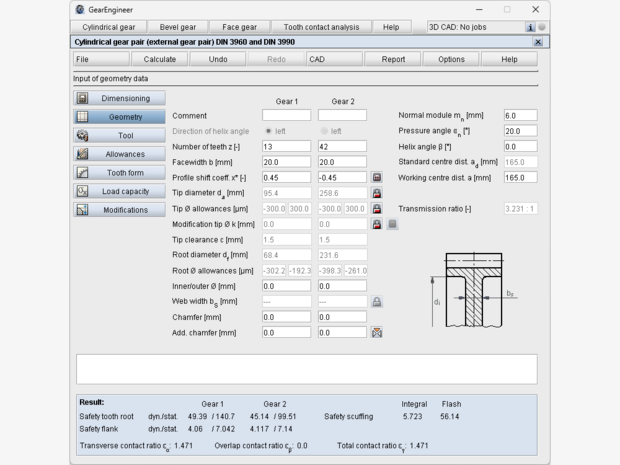Open the CAD menu
Image resolution: width=620 pixels, height=465 pixels.
pos(334,59)
